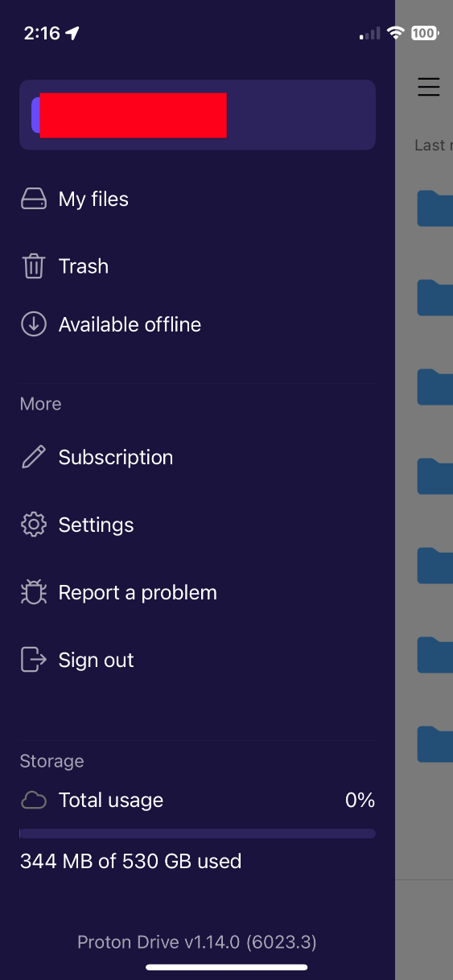453x980 pixels.
Task: Open My files menu item
Action: click(x=197, y=199)
